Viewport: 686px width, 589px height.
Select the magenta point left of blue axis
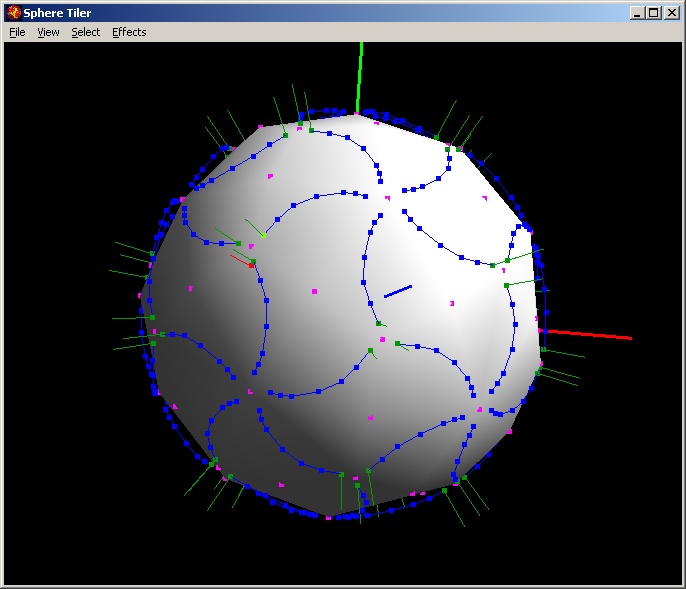point(314,292)
